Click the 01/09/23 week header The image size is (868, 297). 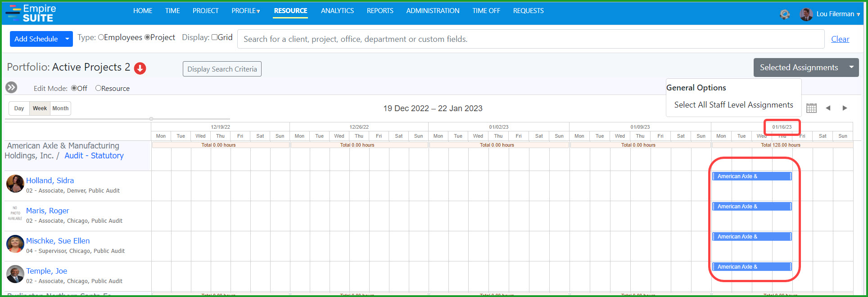[640, 127]
